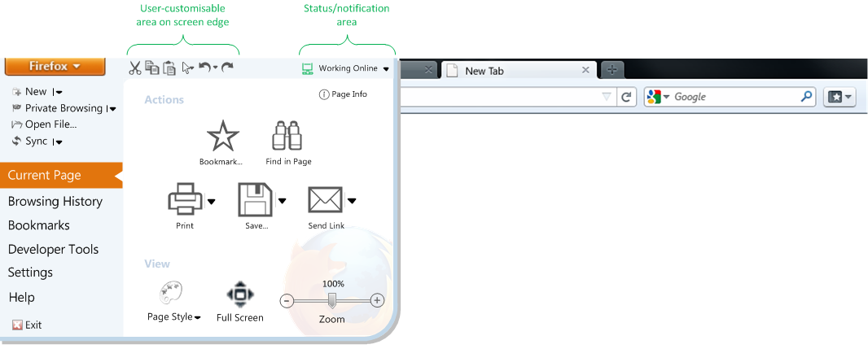Viewport: 868px width, 362px height.
Task: Click the Page Info icon
Action: click(x=324, y=94)
